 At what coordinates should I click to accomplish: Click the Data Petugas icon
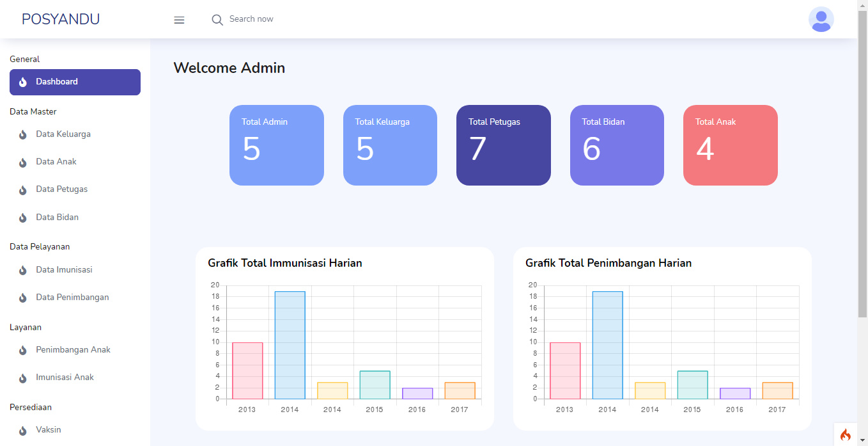tap(24, 189)
